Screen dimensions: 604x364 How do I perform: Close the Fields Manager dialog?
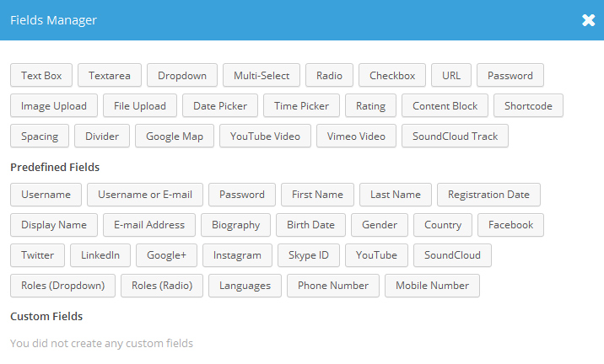click(x=588, y=20)
